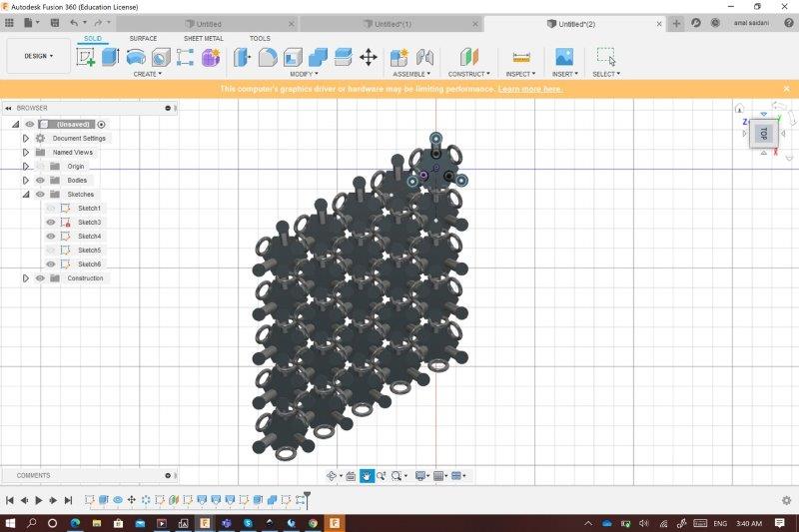Open a new design tab with plus

point(676,23)
